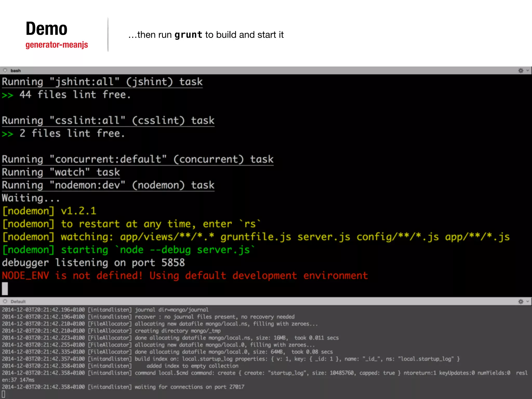Click the bold grunt word in heading

(188, 35)
